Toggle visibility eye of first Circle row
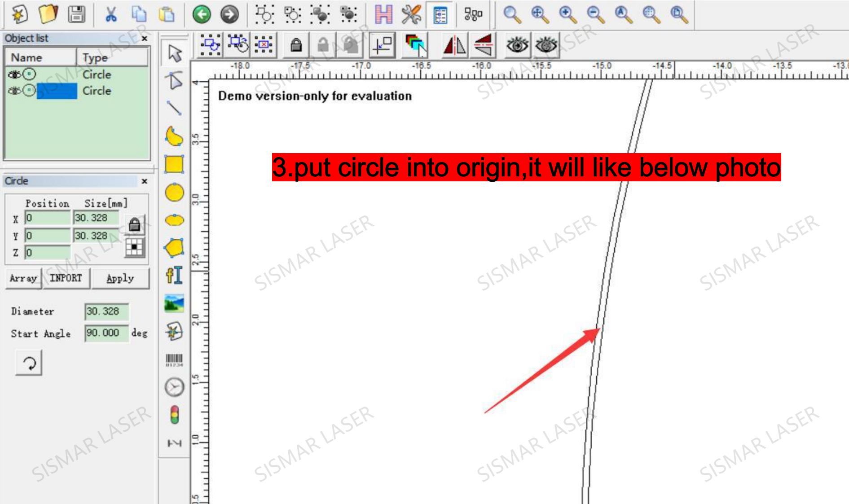Image resolution: width=849 pixels, height=504 pixels. (14, 74)
